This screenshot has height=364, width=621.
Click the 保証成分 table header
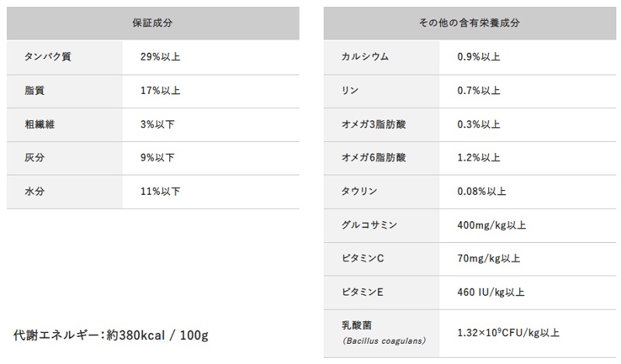pyautogui.click(x=153, y=23)
